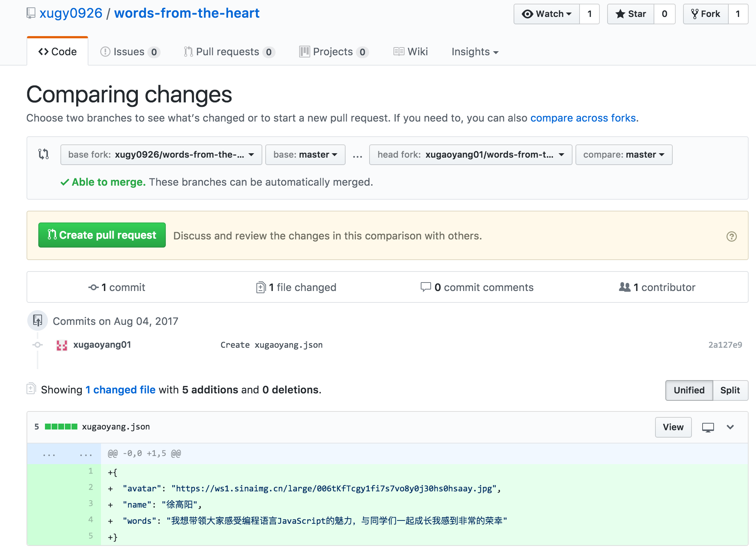Image resolution: width=756 pixels, height=554 pixels.
Task: Open the 0 commit comments section
Action: (477, 287)
